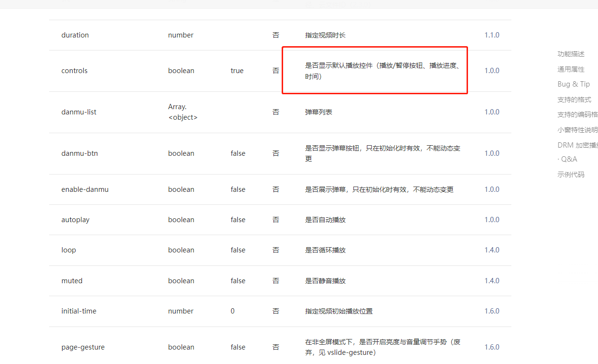Click the 弹幕列表 description text
This screenshot has height=364, width=598.
click(319, 112)
